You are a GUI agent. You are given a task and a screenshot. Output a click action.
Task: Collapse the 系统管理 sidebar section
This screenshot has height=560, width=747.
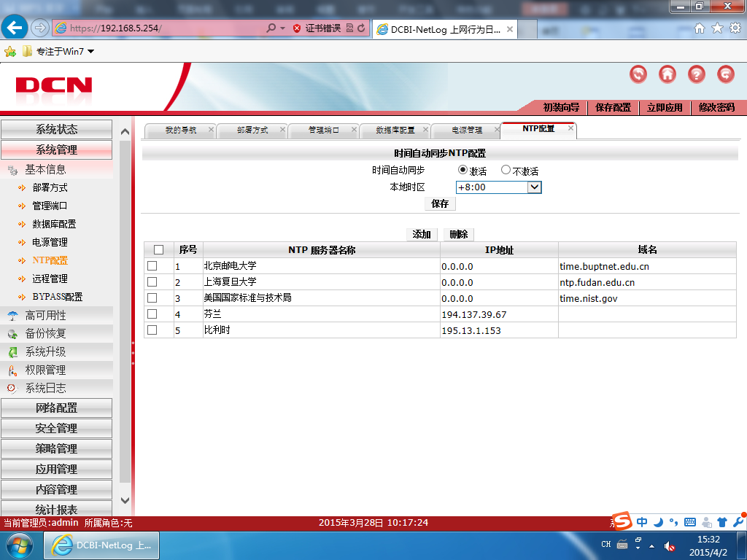(x=56, y=150)
